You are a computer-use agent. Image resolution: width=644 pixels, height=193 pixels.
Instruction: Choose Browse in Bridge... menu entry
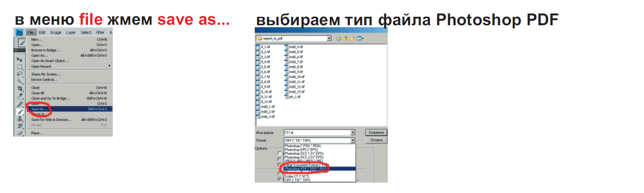(x=70, y=50)
